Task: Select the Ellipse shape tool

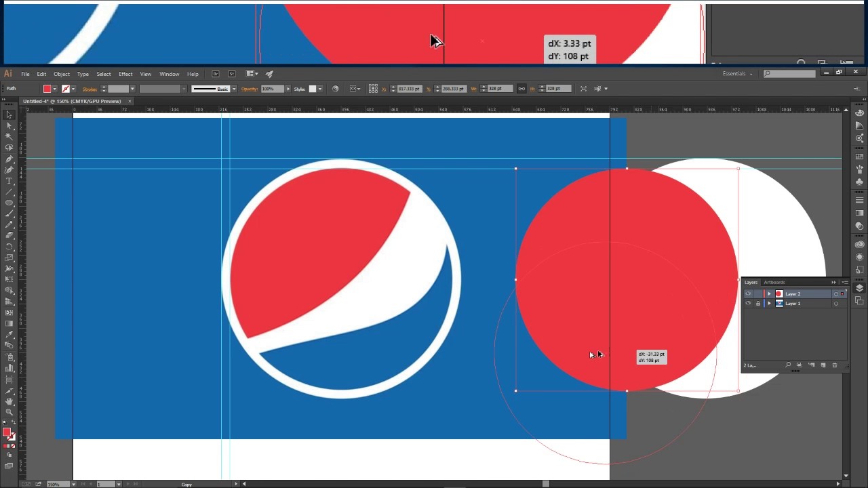Action: (x=9, y=203)
